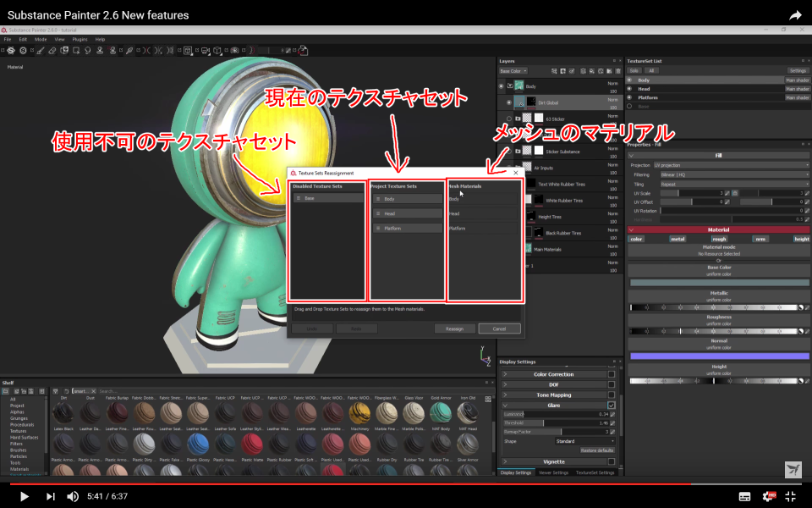Click the Base Color swatch

719,283
